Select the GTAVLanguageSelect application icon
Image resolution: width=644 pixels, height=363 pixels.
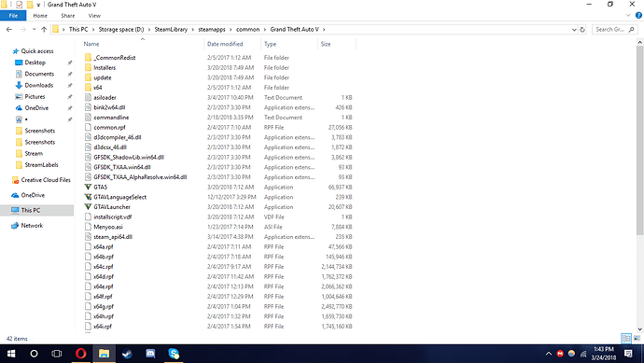(88, 197)
